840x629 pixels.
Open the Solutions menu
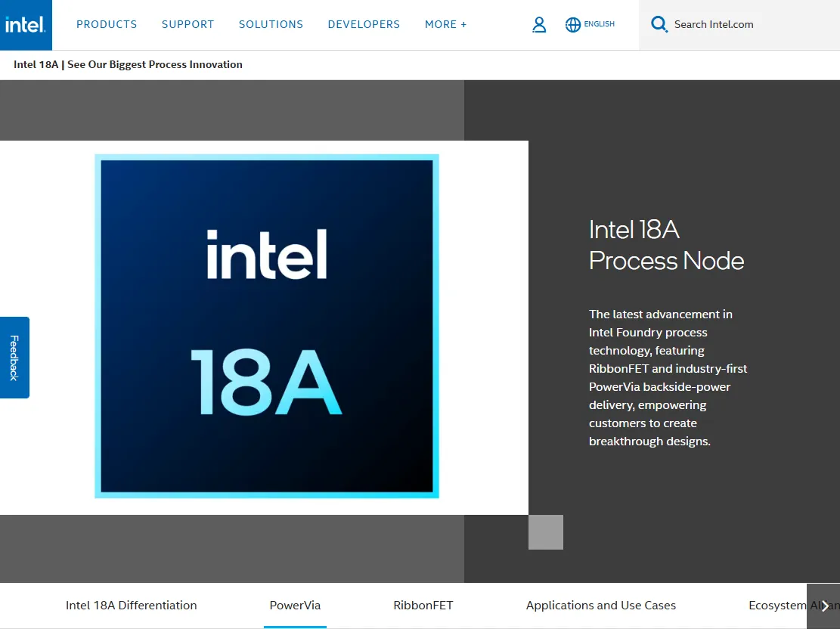pyautogui.click(x=271, y=25)
